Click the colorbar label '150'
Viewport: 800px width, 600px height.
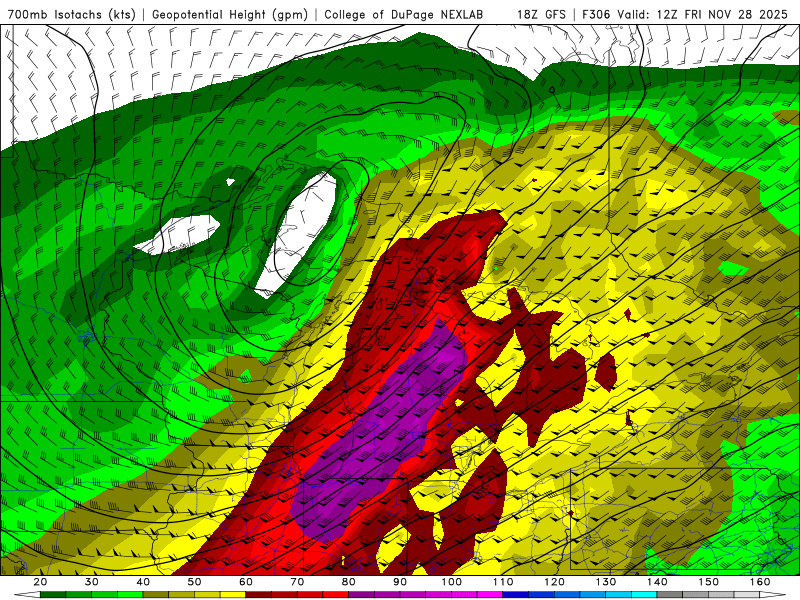[x=709, y=582]
